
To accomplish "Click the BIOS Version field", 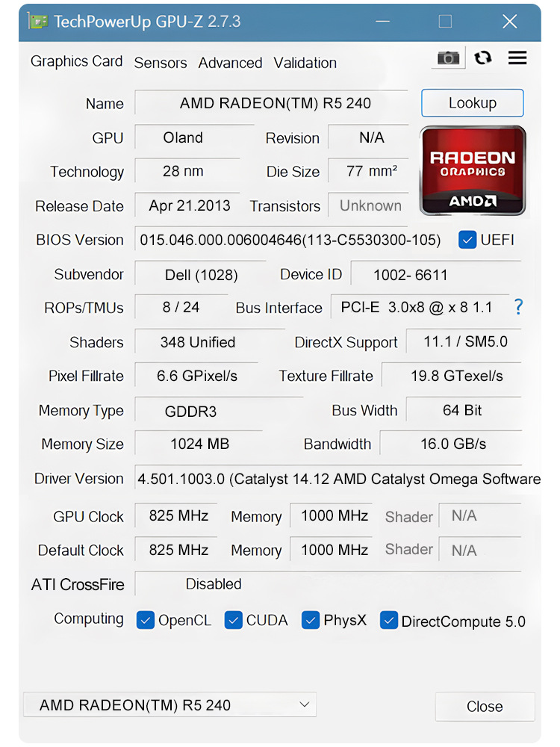I will point(290,240).
